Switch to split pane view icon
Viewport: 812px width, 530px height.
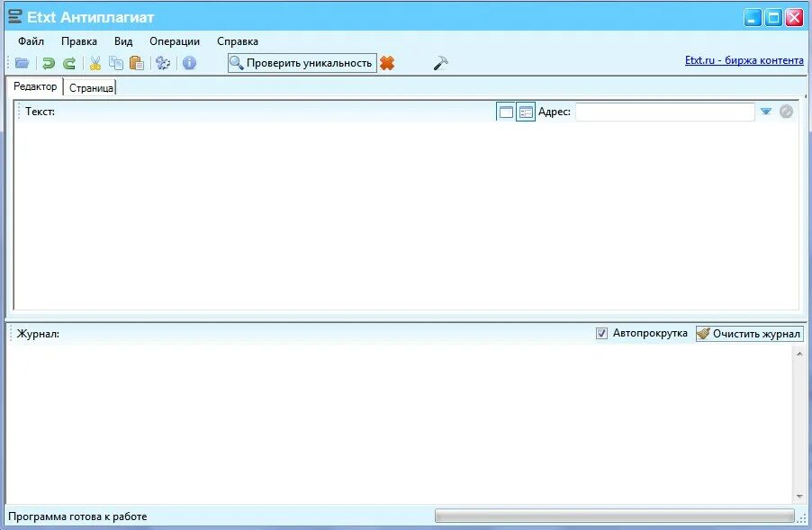point(526,112)
